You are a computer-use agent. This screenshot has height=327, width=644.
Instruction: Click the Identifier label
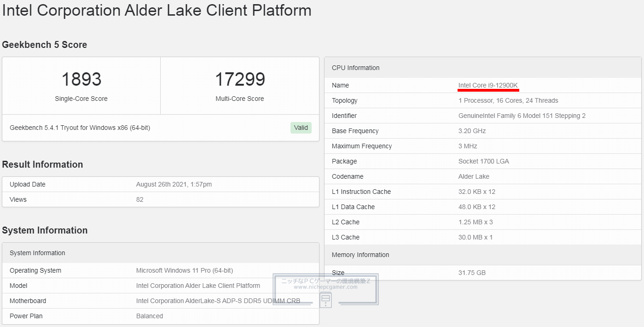point(344,116)
